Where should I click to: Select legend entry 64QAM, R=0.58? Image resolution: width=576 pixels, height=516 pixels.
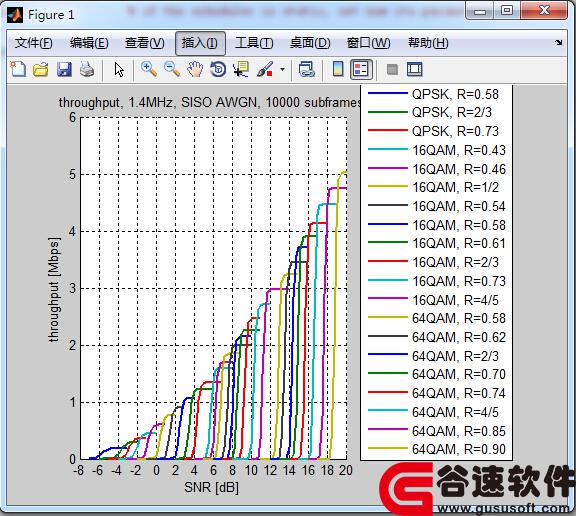point(437,318)
